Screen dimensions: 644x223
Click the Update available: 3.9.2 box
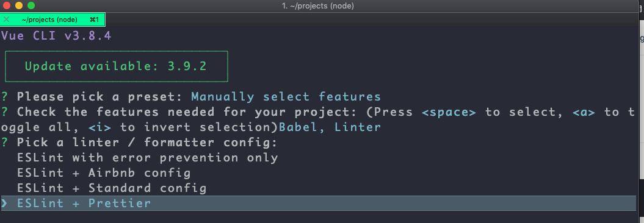pos(116,66)
